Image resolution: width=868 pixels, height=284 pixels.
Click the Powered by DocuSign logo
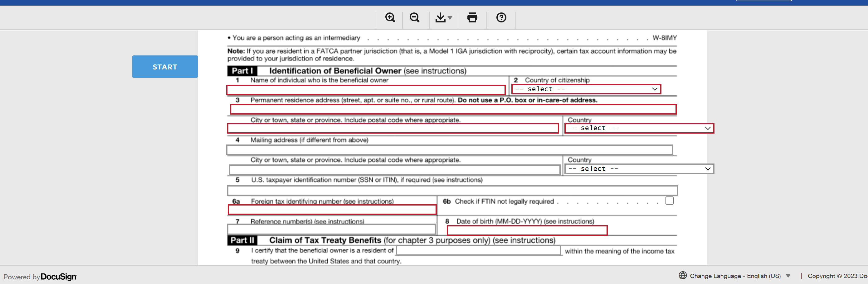coord(58,277)
